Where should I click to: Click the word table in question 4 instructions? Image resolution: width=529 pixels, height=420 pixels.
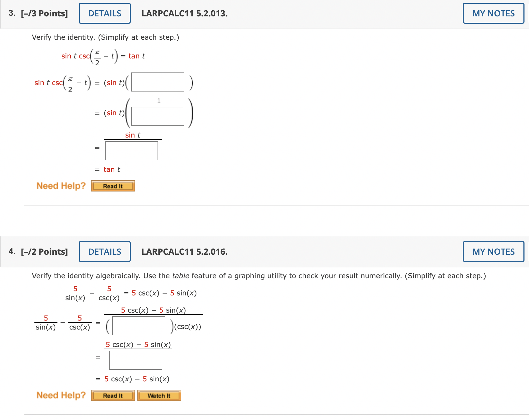[181, 276]
